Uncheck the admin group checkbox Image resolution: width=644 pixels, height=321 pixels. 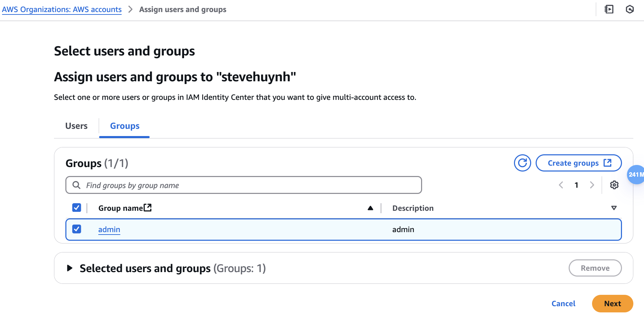[76, 229]
